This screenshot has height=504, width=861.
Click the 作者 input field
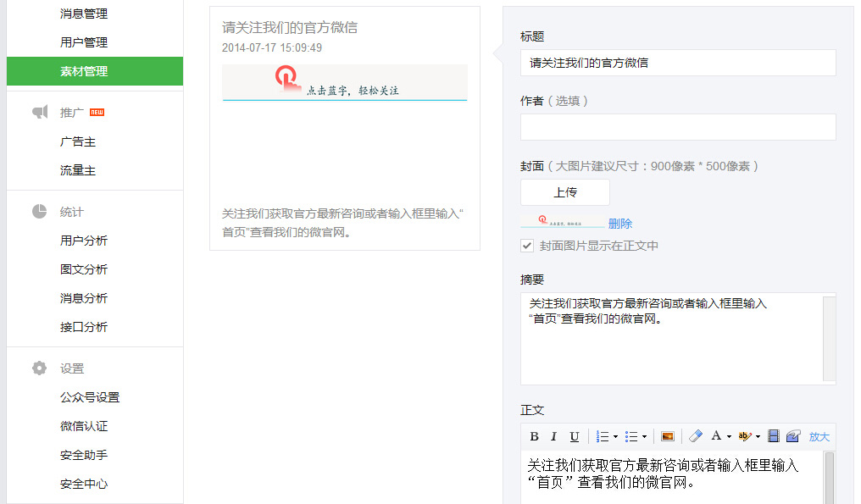pyautogui.click(x=678, y=127)
